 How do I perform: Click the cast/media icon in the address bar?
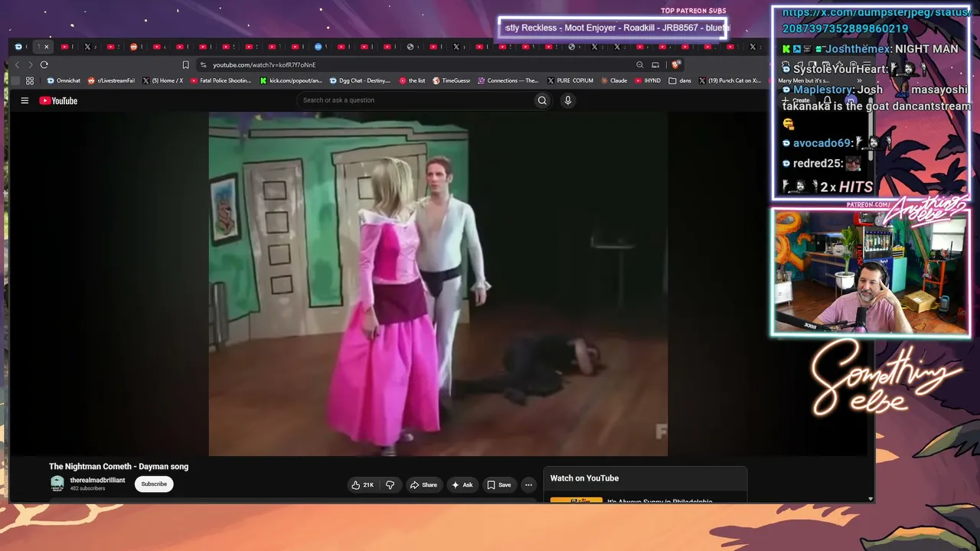655,65
